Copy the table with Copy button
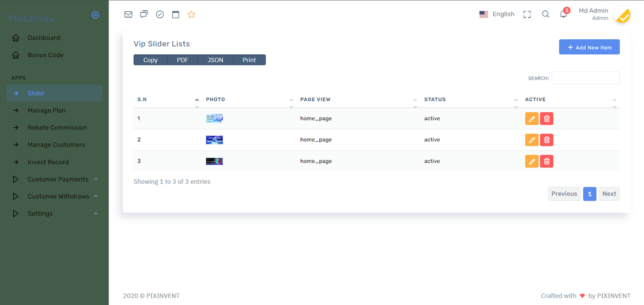This screenshot has height=305, width=644. tap(150, 60)
